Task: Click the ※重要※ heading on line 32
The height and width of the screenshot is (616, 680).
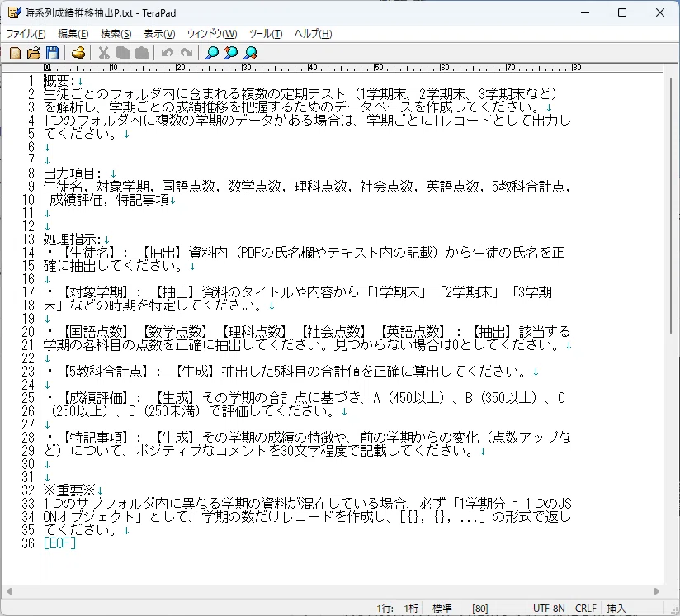Action: tap(69, 490)
